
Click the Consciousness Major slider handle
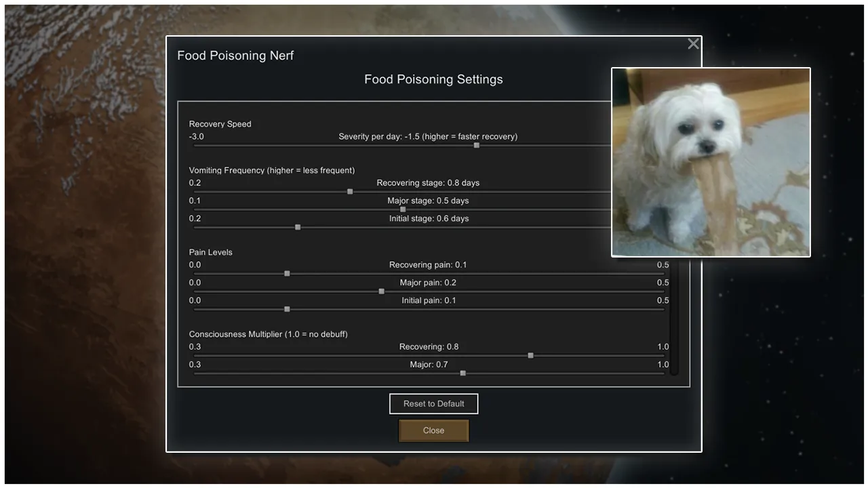coord(463,373)
